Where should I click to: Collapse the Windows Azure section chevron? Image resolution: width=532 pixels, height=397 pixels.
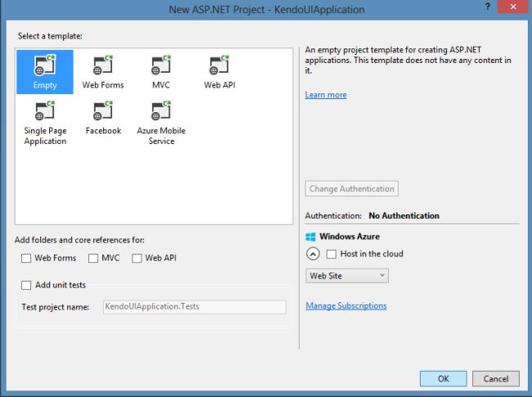coord(313,254)
